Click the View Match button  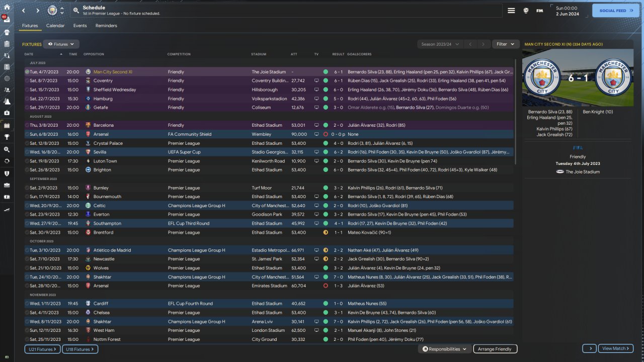(616, 348)
